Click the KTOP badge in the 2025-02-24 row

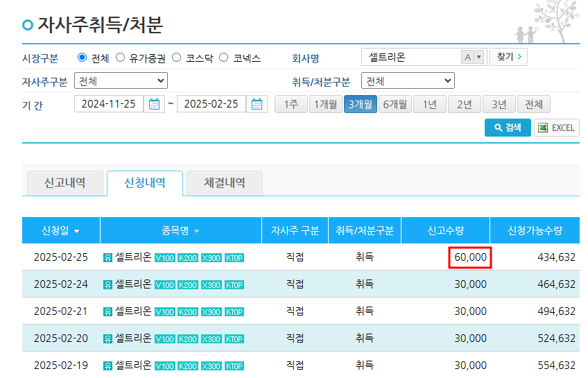pos(234,285)
